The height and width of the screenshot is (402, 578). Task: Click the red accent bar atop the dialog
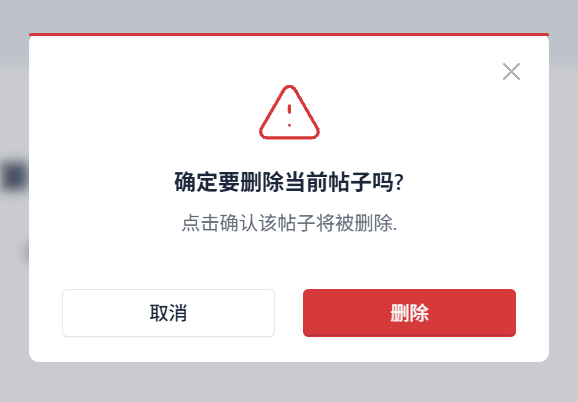click(x=289, y=35)
